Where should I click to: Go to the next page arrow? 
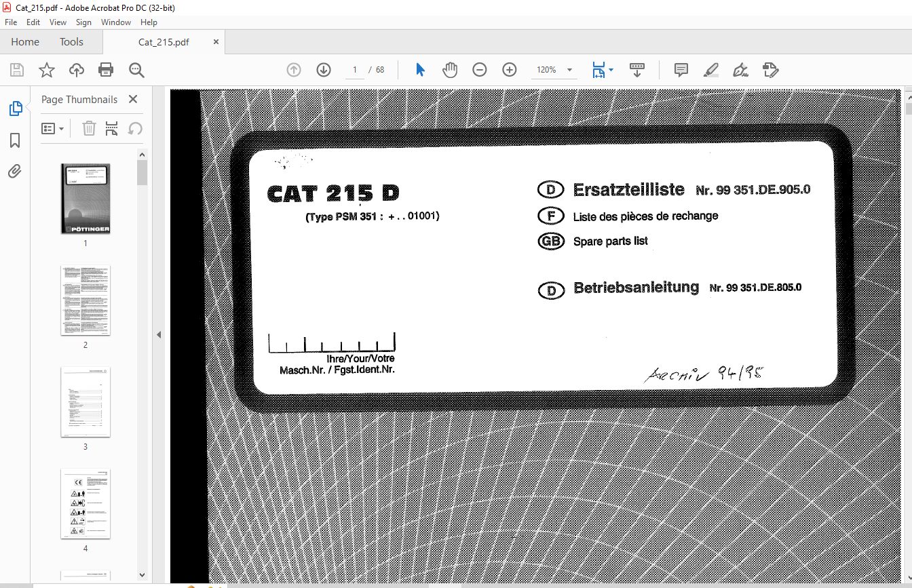324,70
